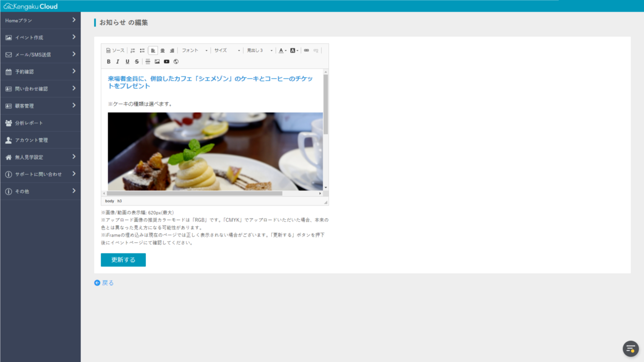Open the 顧客管理 sidebar menu
This screenshot has height=362, width=644.
[25, 106]
